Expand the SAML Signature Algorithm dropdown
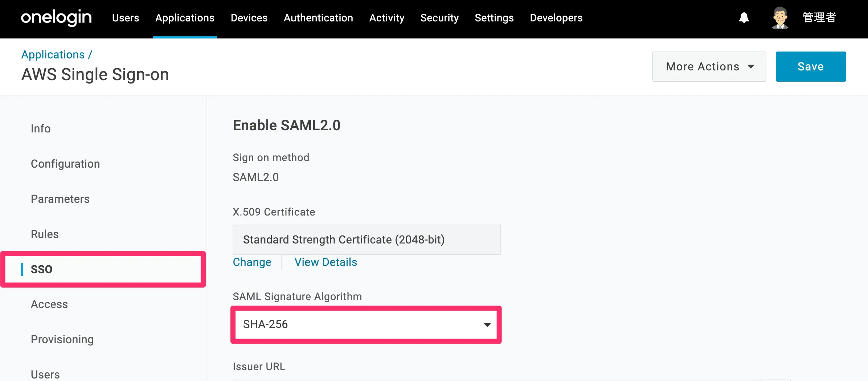The width and height of the screenshot is (868, 381). 366,324
